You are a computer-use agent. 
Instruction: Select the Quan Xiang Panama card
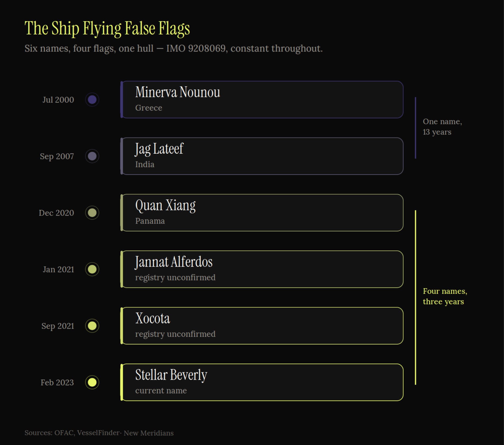pyautogui.click(x=262, y=212)
